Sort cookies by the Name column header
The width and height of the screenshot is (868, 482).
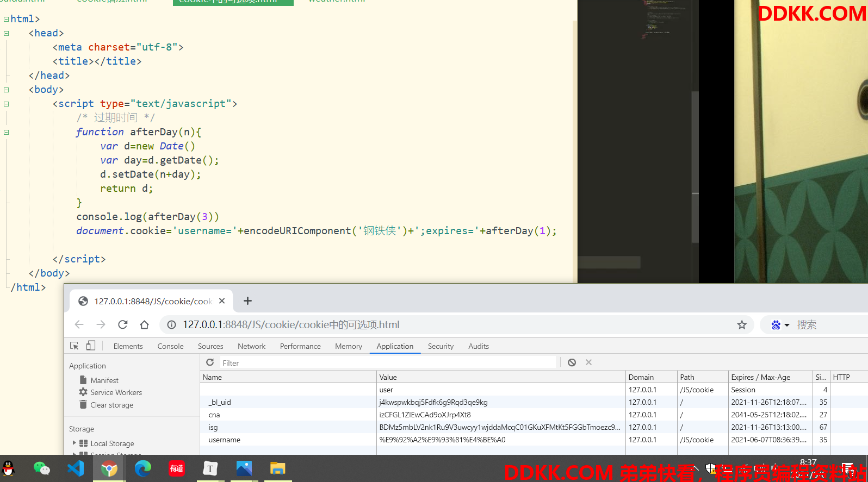(x=288, y=377)
